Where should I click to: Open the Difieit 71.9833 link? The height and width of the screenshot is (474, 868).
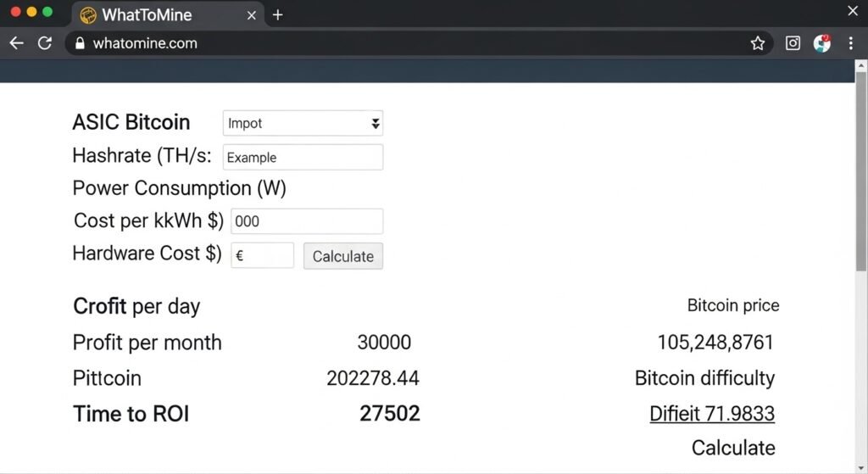[711, 414]
